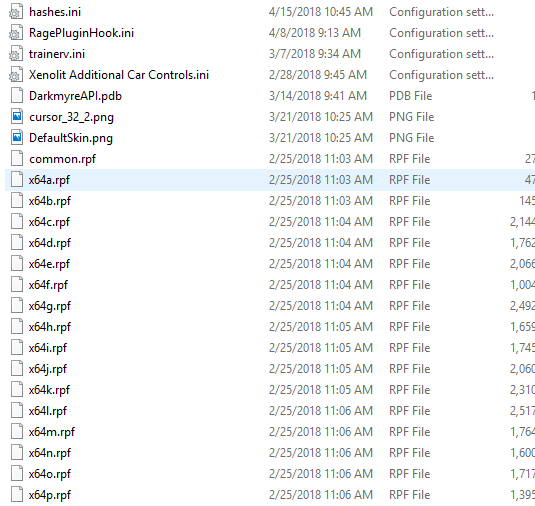Select the x64m.rpf archive name
This screenshot has width=535, height=506.
52,432
